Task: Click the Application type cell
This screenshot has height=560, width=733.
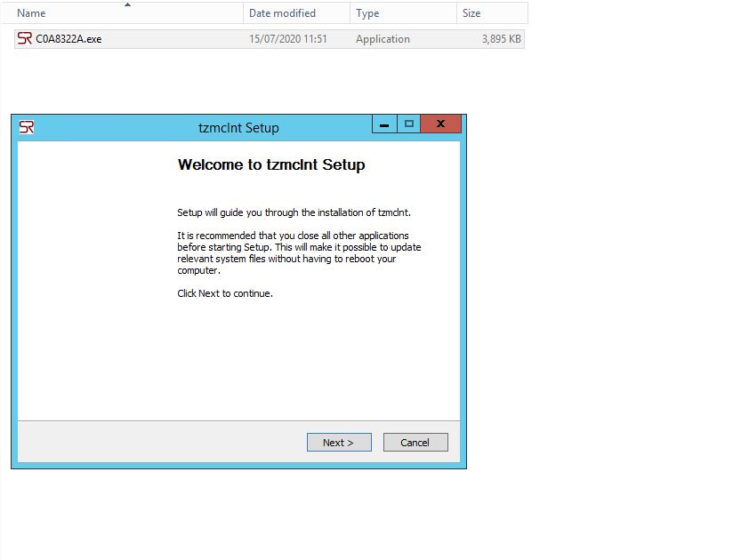Action: point(383,39)
